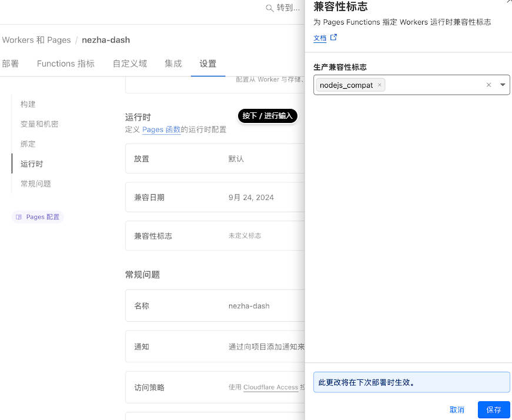Expand the compatibility flags dropdown arrow
Screen dimensions: 512x420
click(x=503, y=85)
